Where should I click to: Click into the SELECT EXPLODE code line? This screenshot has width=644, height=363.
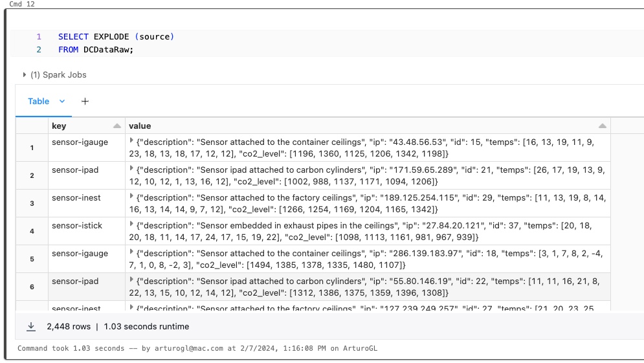(117, 37)
